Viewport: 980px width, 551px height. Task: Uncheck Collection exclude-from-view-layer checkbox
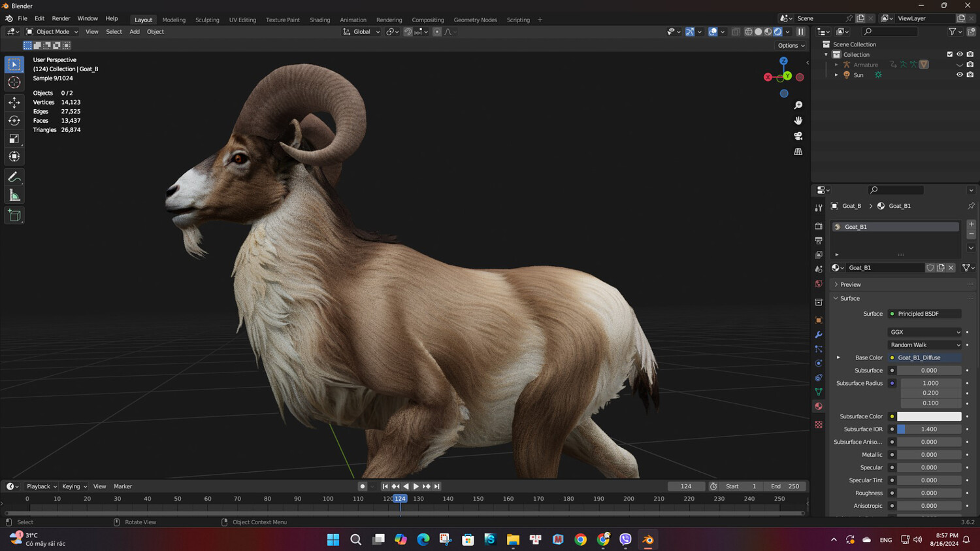click(x=950, y=54)
